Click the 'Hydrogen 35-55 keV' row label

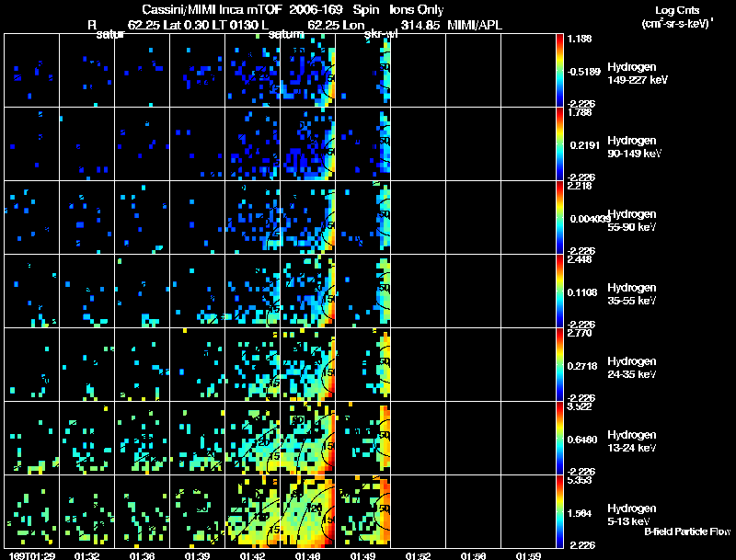pyautogui.click(x=632, y=294)
